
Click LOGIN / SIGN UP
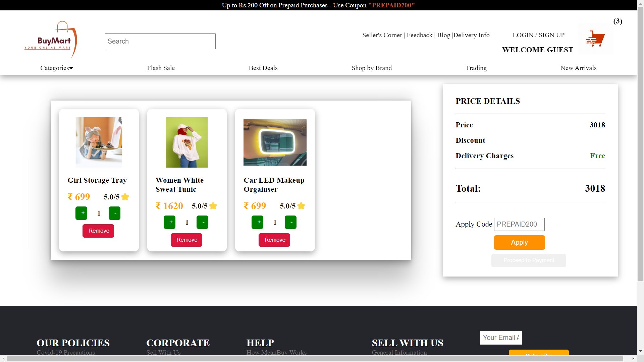(x=538, y=35)
